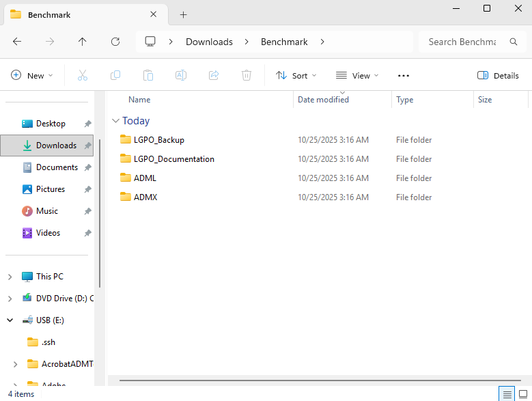This screenshot has height=401, width=532.
Task: Switch to large thumbnails view in status bar
Action: pos(522,393)
